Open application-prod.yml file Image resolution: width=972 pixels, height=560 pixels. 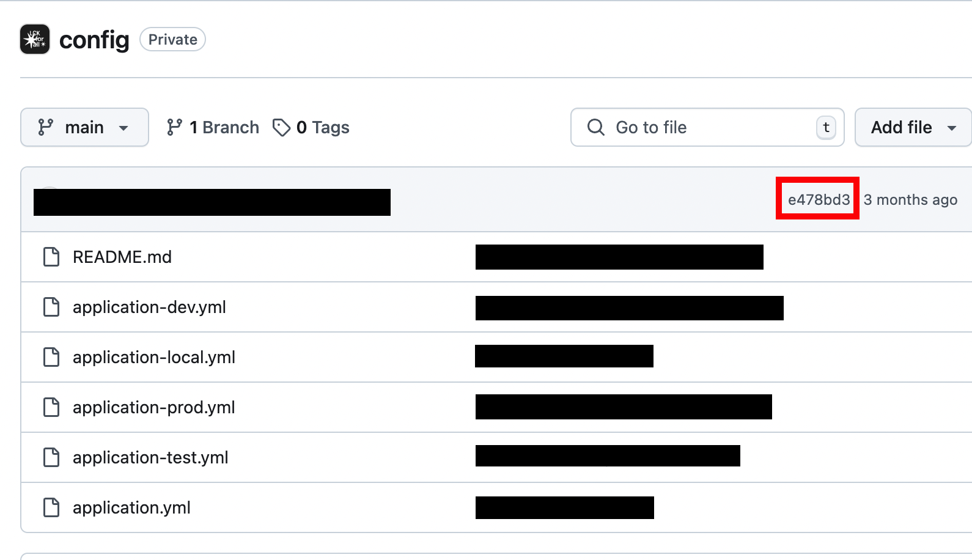(x=154, y=407)
